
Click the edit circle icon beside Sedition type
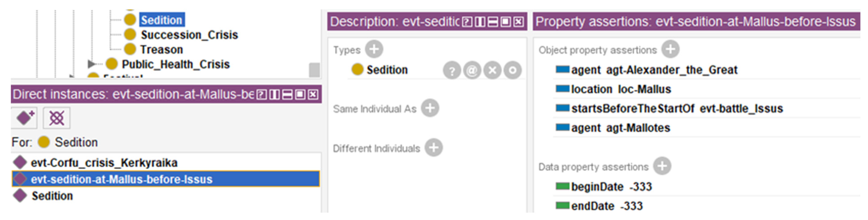(512, 70)
